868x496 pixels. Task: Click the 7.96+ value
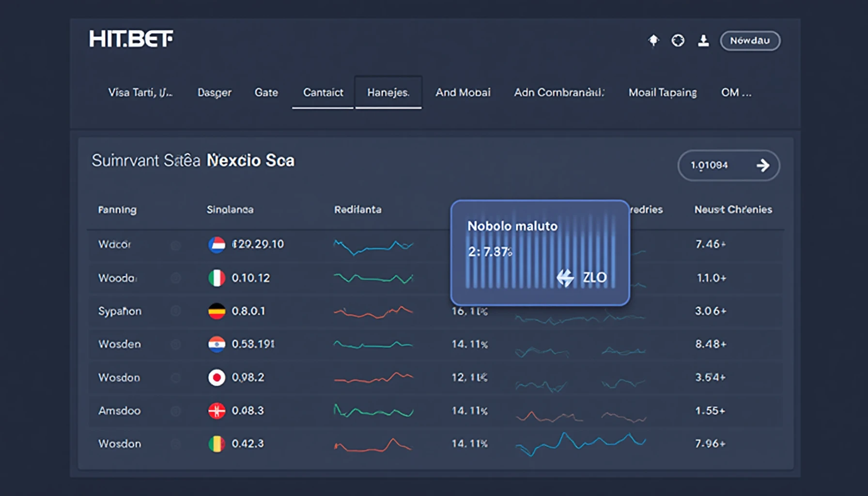(x=710, y=444)
